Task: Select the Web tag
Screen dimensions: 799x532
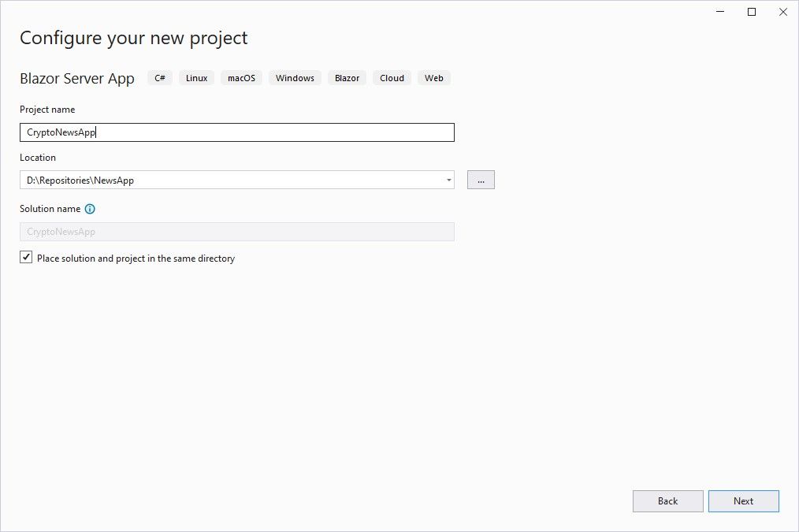Action: pyautogui.click(x=433, y=77)
